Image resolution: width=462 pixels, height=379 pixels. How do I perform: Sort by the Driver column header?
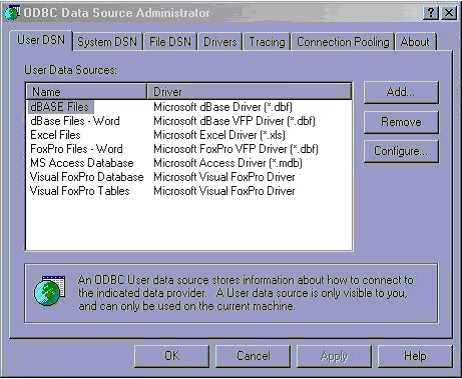(249, 91)
